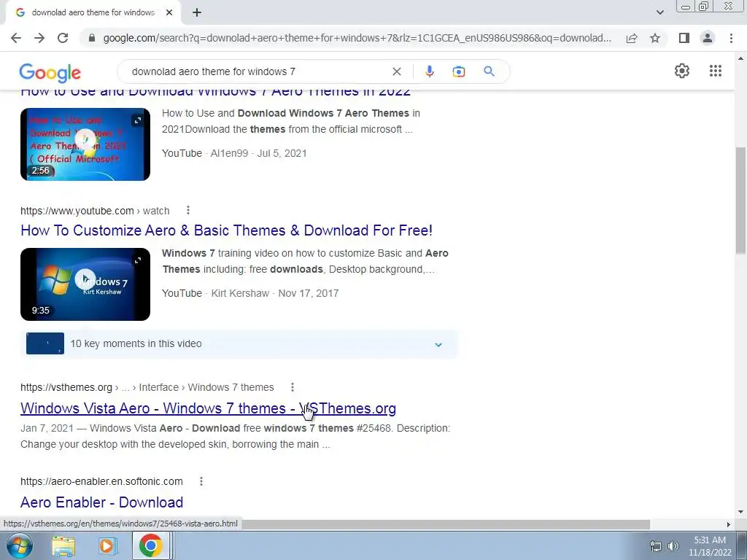Open volume control tray icon
Viewport: 747px width, 560px height.
673,546
